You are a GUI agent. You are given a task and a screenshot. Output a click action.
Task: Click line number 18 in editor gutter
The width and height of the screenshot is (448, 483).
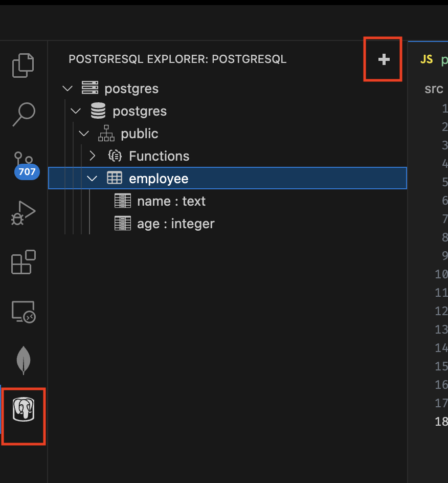441,421
